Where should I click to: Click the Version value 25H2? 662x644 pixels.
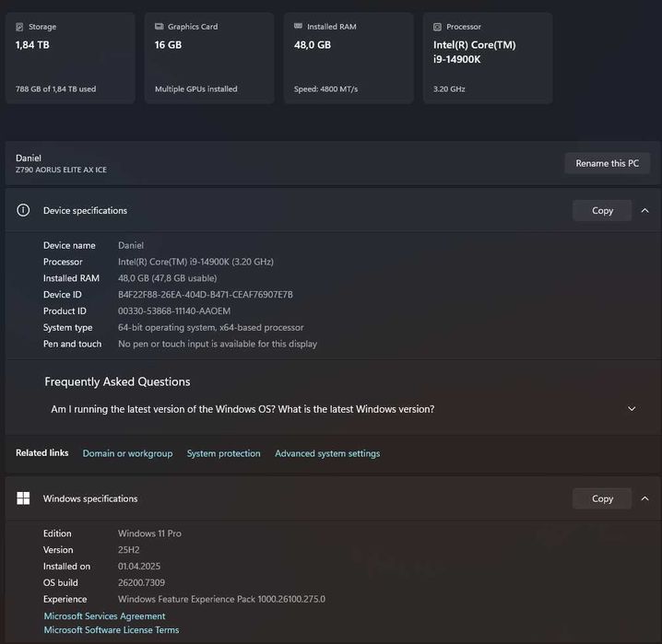click(x=129, y=549)
